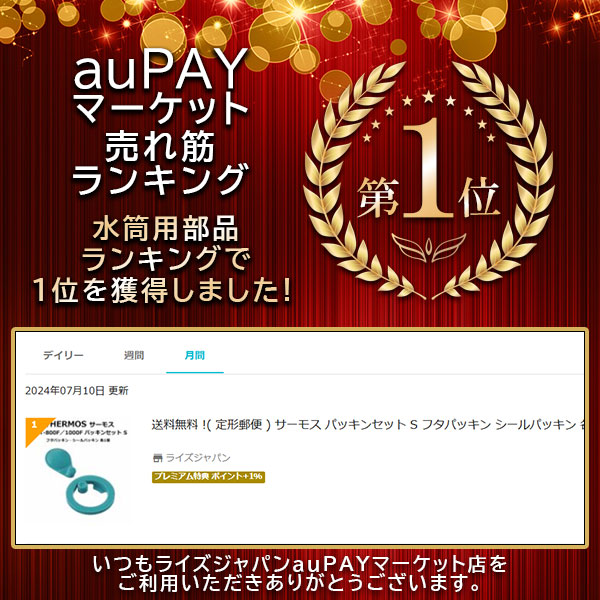Click the プレミアム特典 ポイント+1% badge

pyautogui.click(x=209, y=477)
